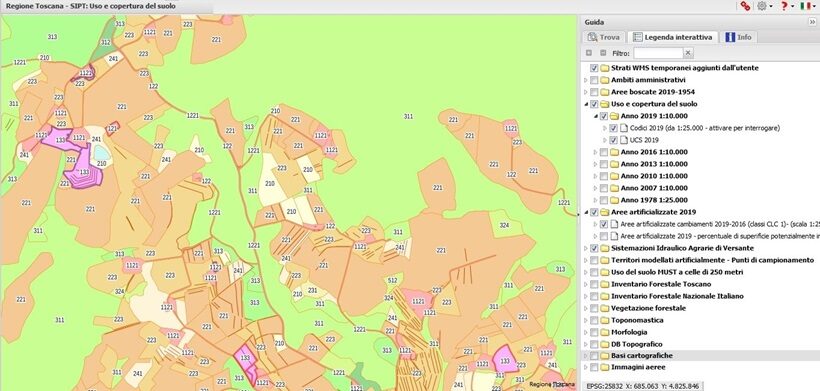Clear the Filtro field with X button
The width and height of the screenshot is (820, 391).
tap(688, 53)
